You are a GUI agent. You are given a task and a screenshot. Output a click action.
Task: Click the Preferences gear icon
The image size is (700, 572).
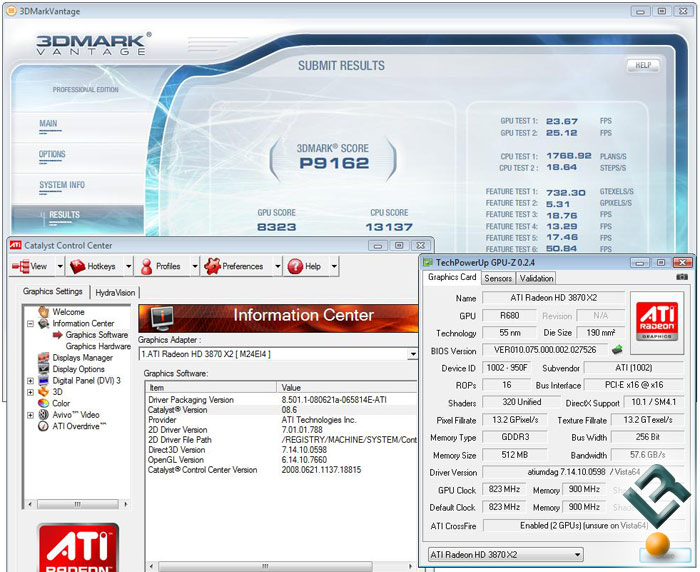[x=212, y=266]
